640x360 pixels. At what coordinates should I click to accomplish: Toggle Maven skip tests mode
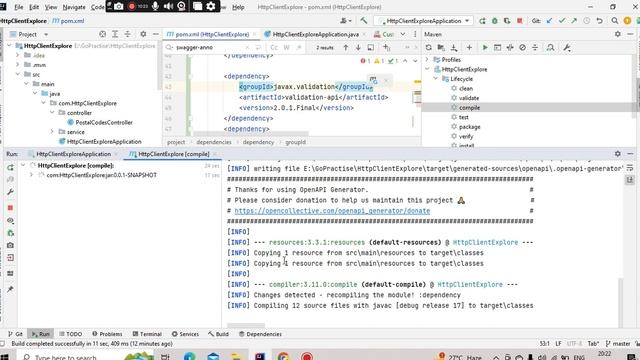coord(522,48)
